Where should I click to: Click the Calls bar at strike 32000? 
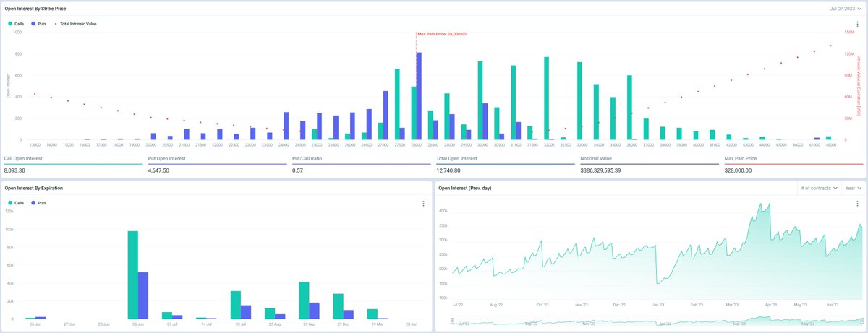pos(546,98)
